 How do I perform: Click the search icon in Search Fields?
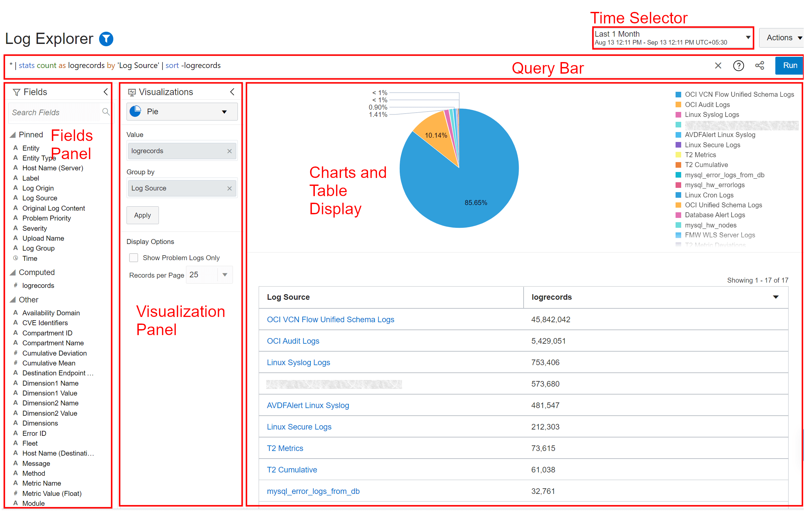[105, 112]
